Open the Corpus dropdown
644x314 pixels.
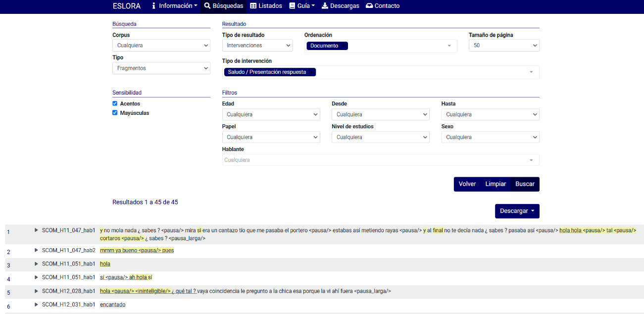(x=161, y=46)
